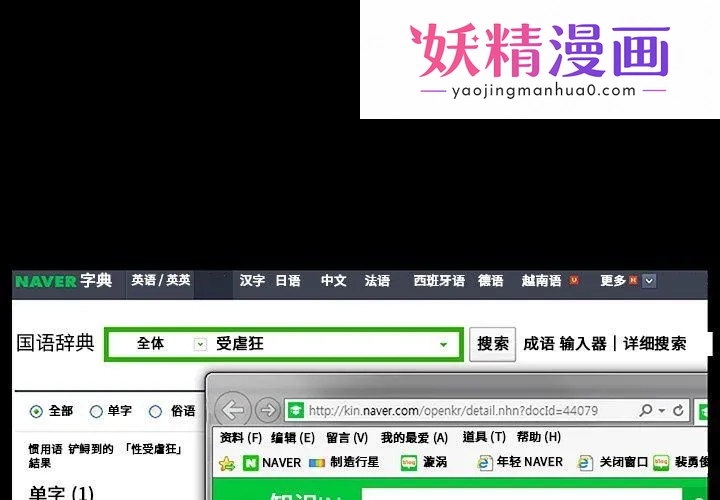The height and width of the screenshot is (500, 720).
Task: Click the 「性受虐狂」 result text
Action: pyautogui.click(x=154, y=449)
